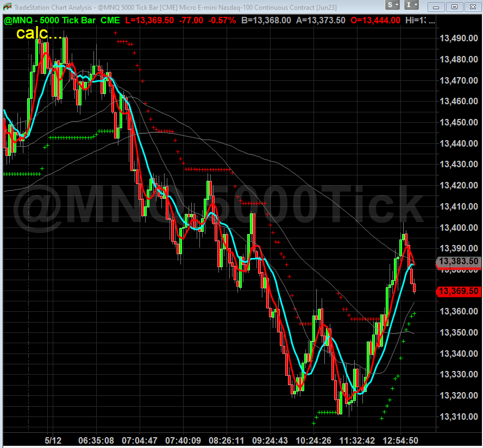Click the 13,400.00 price axis label
Screen dimensions: 483x448
click(x=459, y=227)
